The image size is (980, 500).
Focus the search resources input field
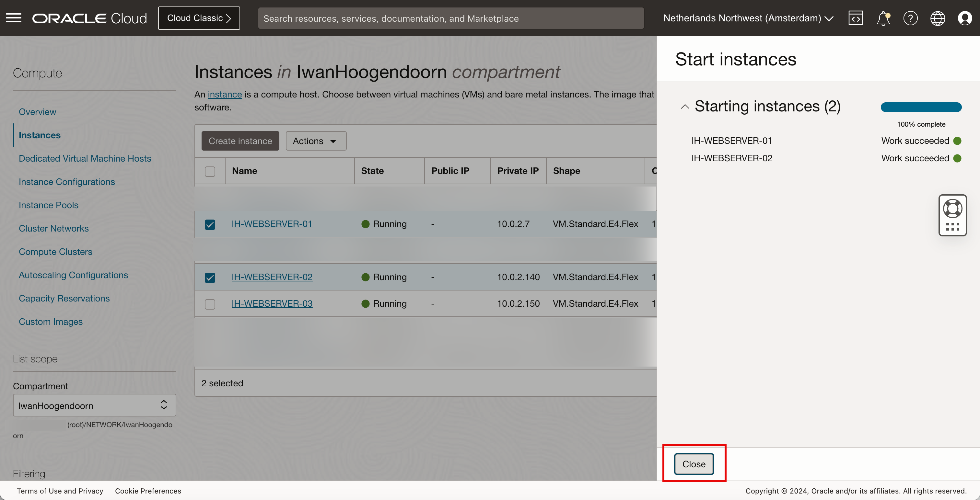(450, 18)
